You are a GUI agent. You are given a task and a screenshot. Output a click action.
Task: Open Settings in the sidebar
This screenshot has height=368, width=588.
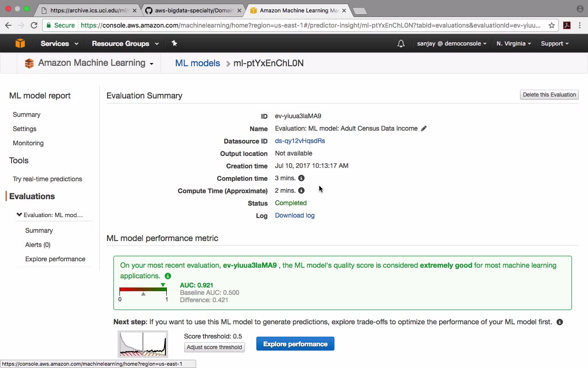pyautogui.click(x=24, y=129)
